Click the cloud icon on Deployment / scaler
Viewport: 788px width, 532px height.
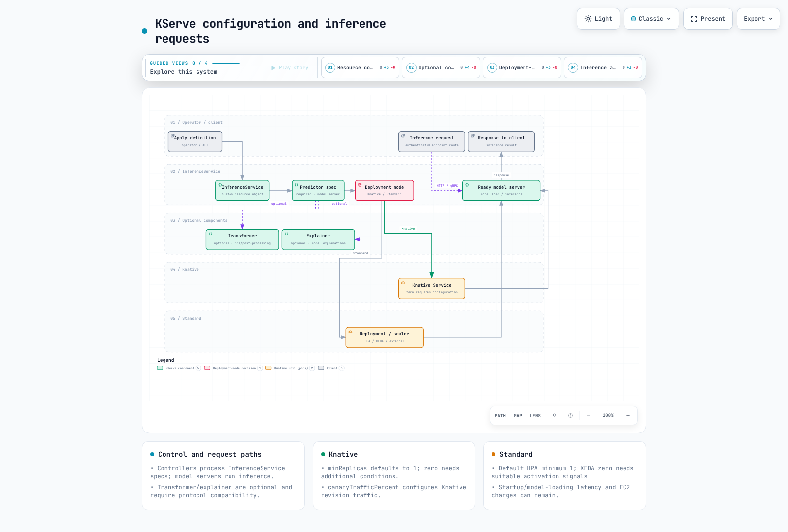(351, 332)
